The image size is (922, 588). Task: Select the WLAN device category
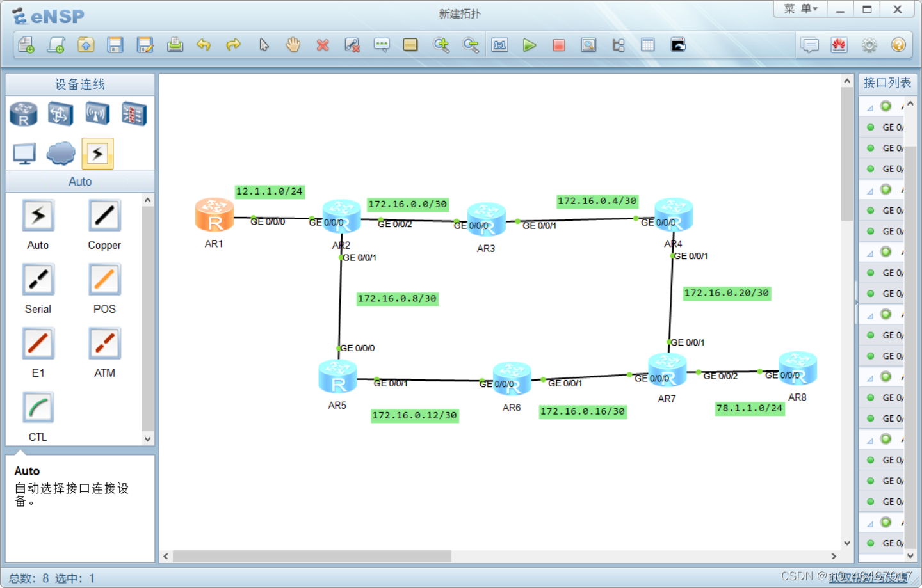(97, 114)
